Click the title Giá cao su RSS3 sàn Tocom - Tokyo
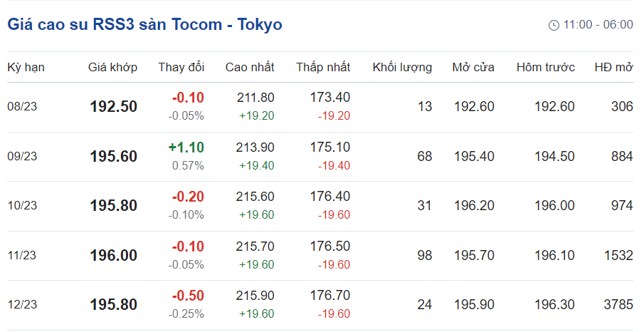Image resolution: width=644 pixels, height=332 pixels. coord(144,24)
